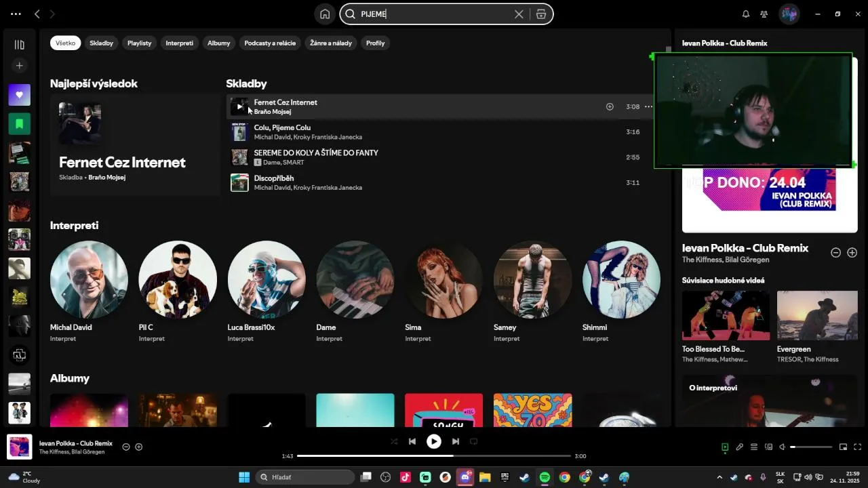Screen dimensions: 868x488
Task: Toggle repeat in player controls
Action: [x=474, y=441]
